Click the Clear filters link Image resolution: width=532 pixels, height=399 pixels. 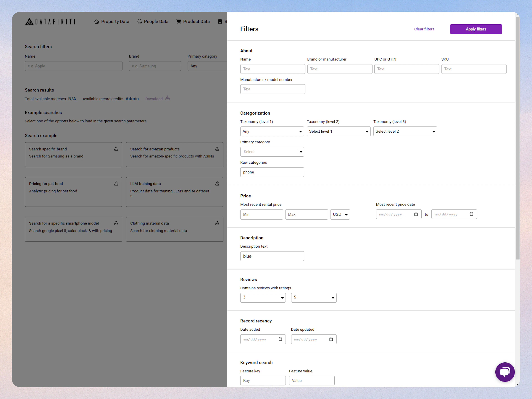pyautogui.click(x=424, y=29)
